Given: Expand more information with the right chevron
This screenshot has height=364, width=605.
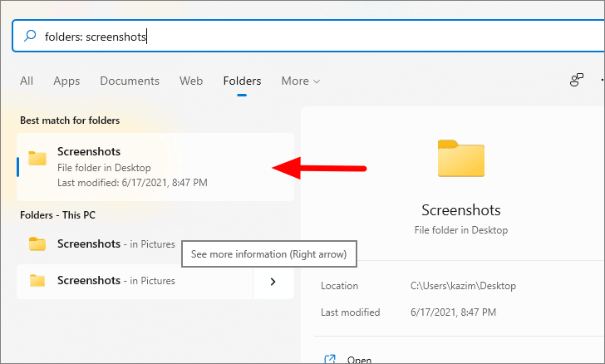Looking at the screenshot, I should tap(273, 282).
